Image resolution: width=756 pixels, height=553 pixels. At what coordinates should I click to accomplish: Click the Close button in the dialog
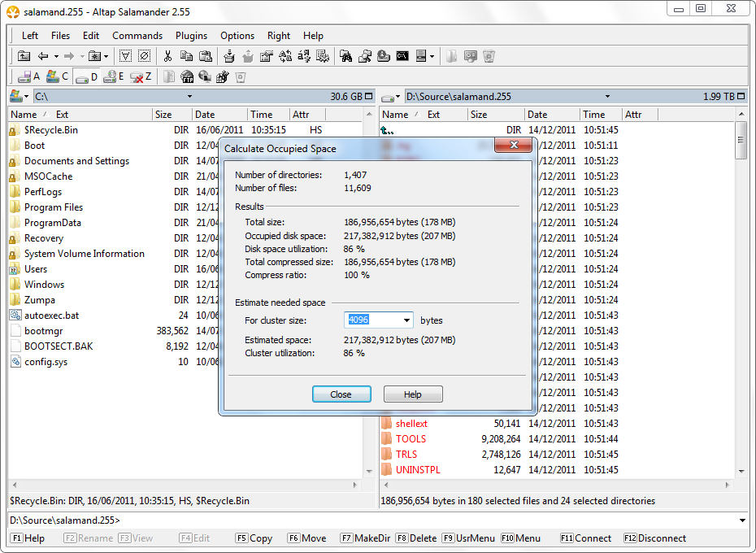pyautogui.click(x=341, y=394)
